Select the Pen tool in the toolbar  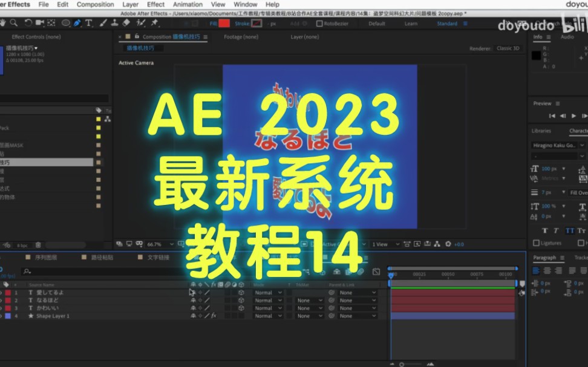(x=77, y=22)
